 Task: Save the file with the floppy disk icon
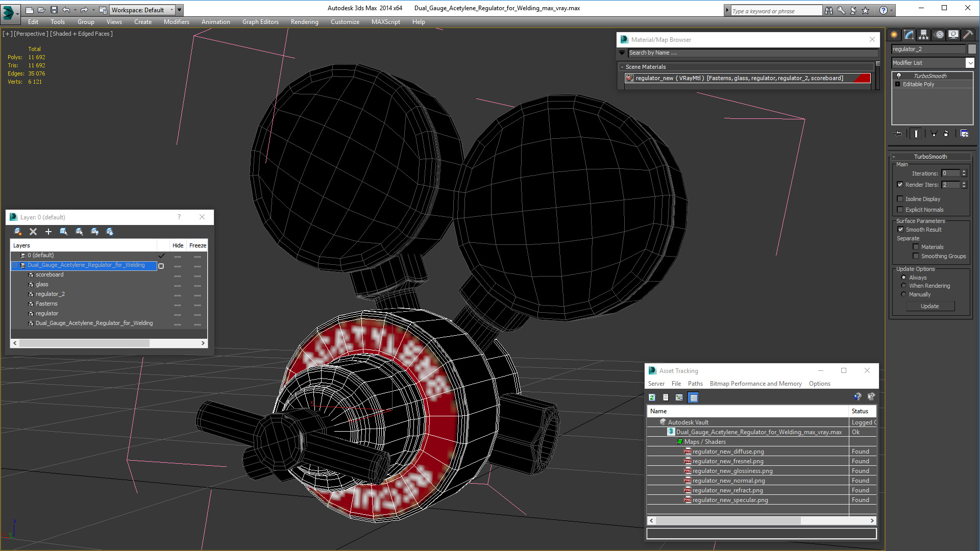pos(54,10)
